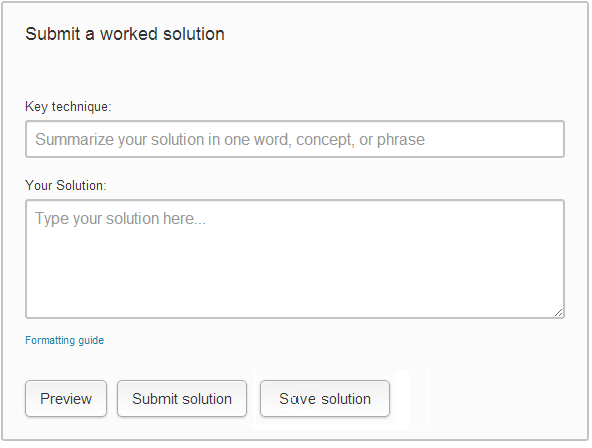Image resolution: width=592 pixels, height=448 pixels.
Task: Click the 'Your Solution:' label
Action: click(x=66, y=185)
